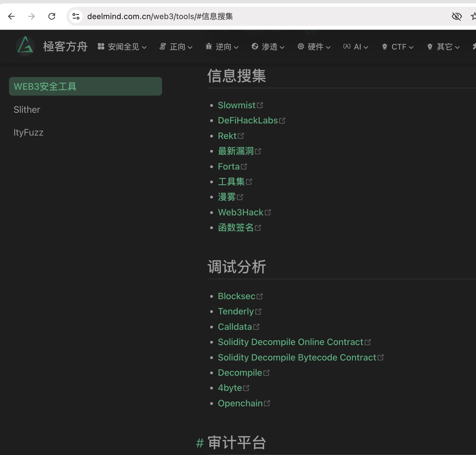Click the # anchor icon beside 审计平台
Viewport: 476px width, 455px height.
[x=200, y=443]
